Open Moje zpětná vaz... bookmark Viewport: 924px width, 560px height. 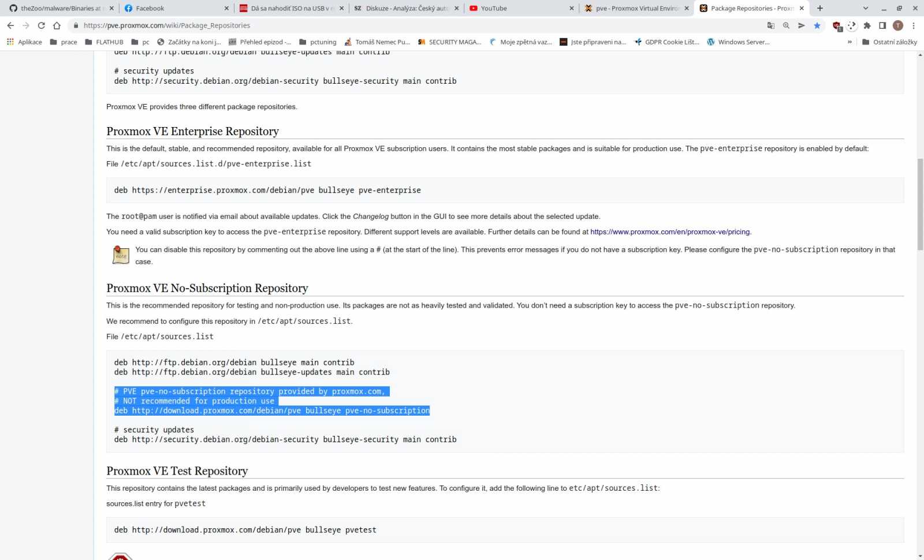[520, 42]
